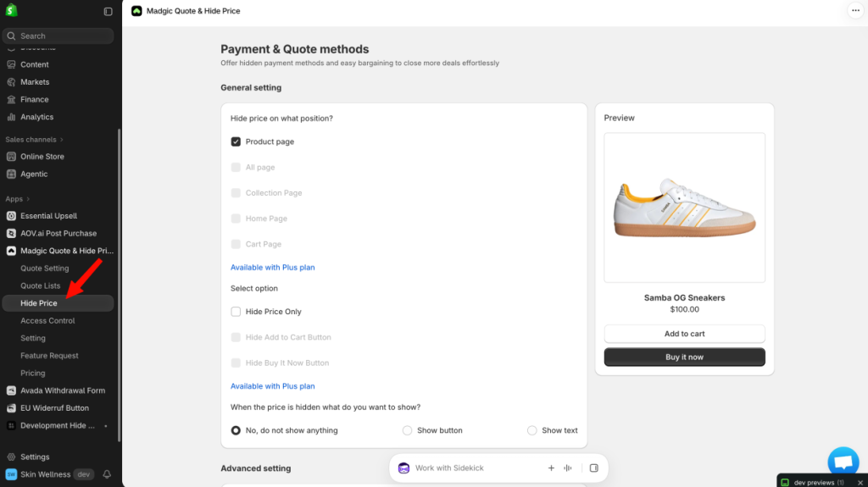Toggle Sidekick side panel icon
The width and height of the screenshot is (868, 487).
click(x=594, y=468)
